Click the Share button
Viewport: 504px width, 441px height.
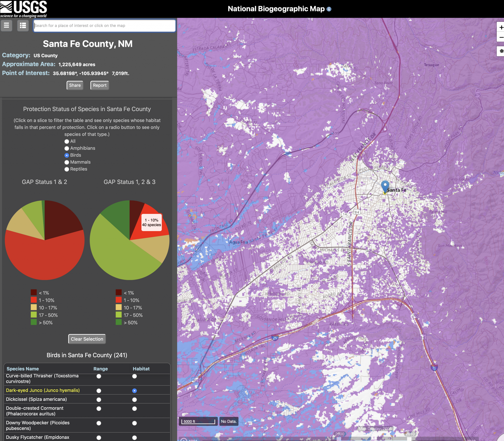click(75, 85)
